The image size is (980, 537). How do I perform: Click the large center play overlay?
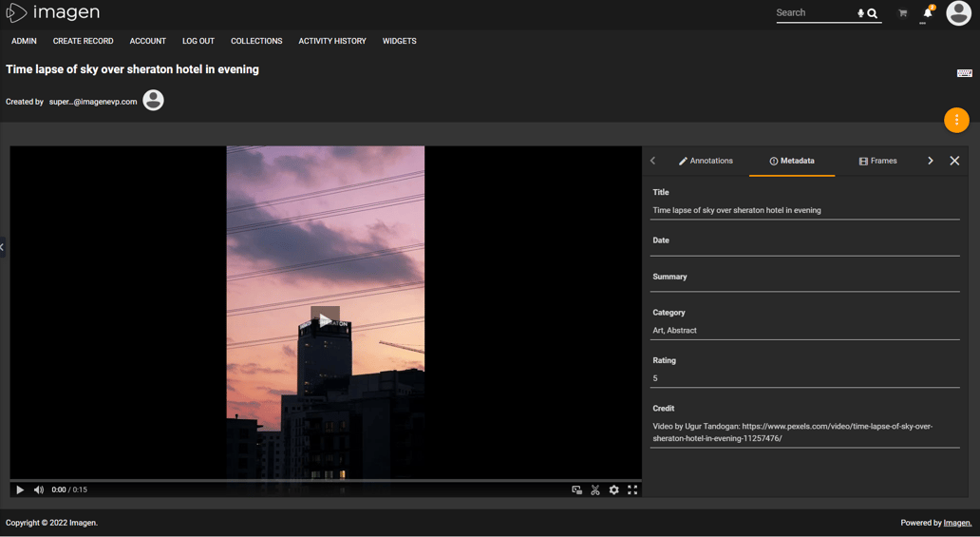[325, 320]
